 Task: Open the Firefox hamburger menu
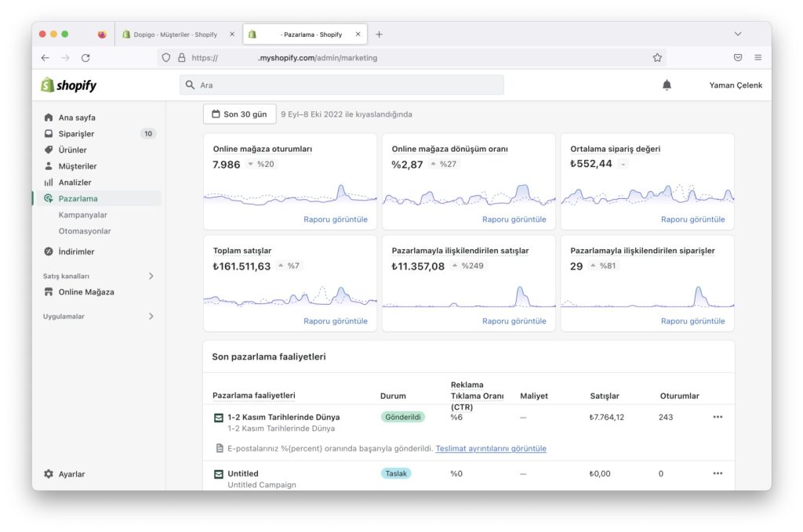point(758,58)
